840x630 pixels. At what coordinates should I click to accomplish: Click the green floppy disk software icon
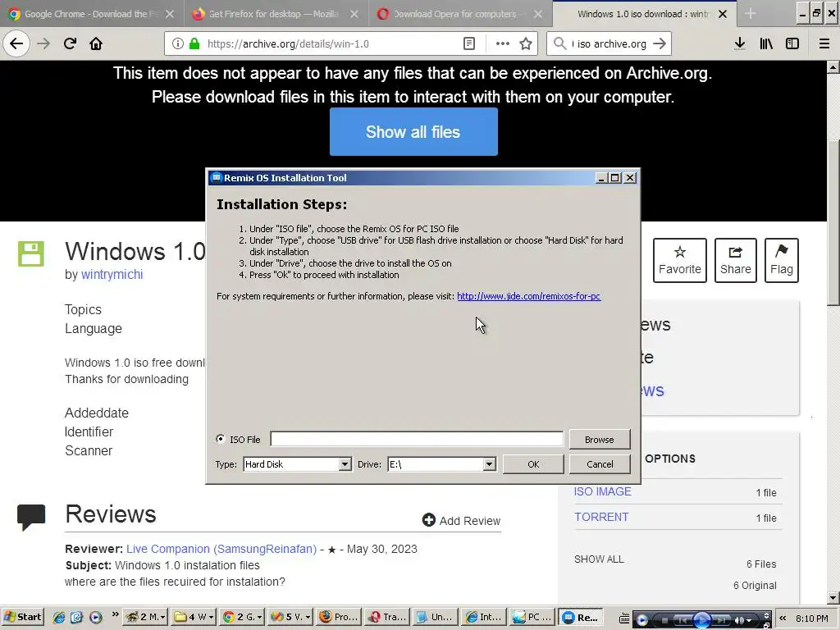(x=31, y=254)
